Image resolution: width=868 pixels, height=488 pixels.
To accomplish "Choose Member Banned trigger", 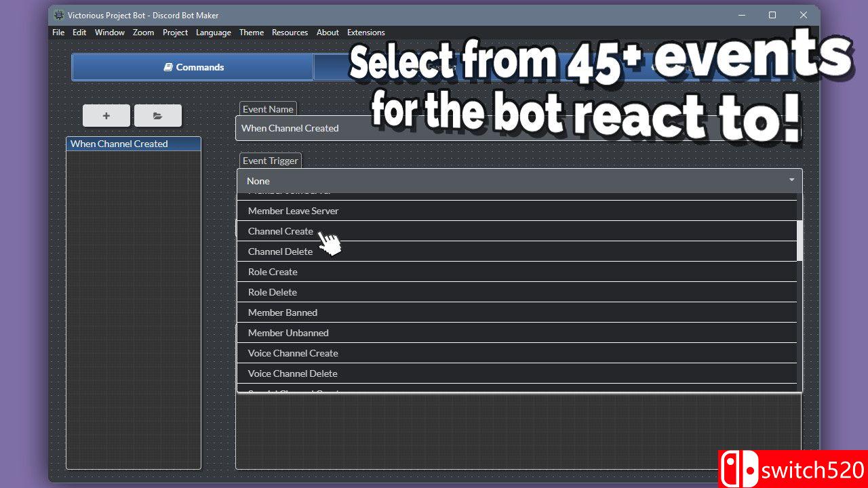I will 283,312.
